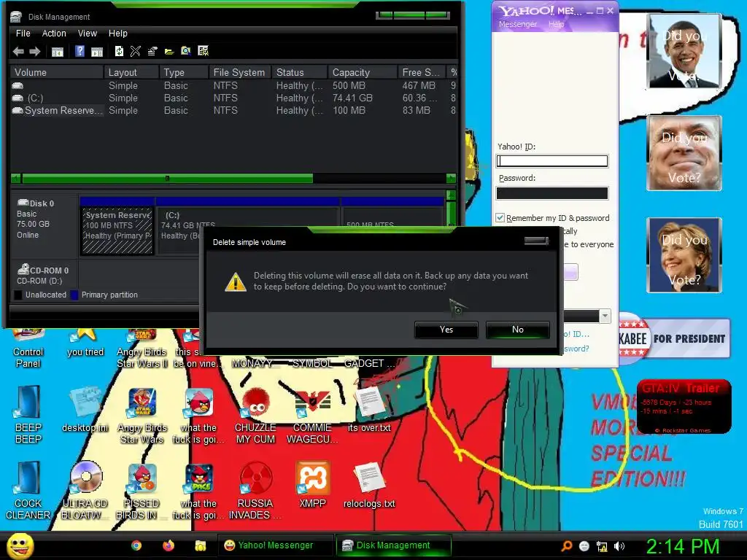Click the Refresh toolbar icon in Disk Management

point(119,51)
